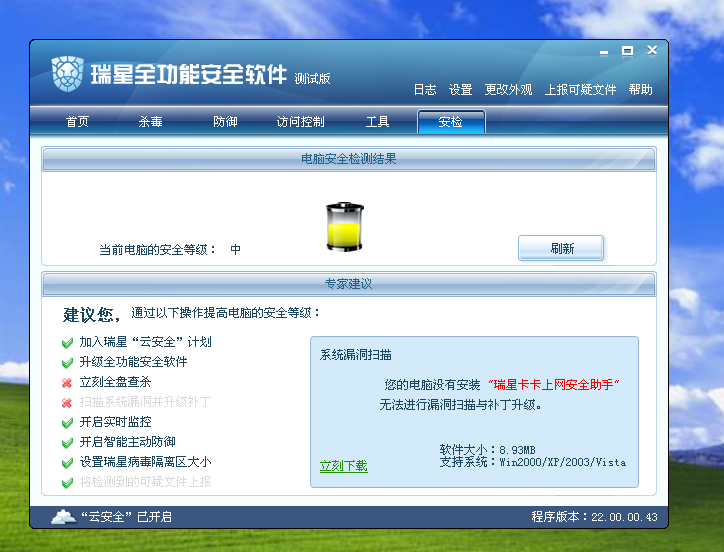Select 开启智能主动防御 suggestion

127,442
